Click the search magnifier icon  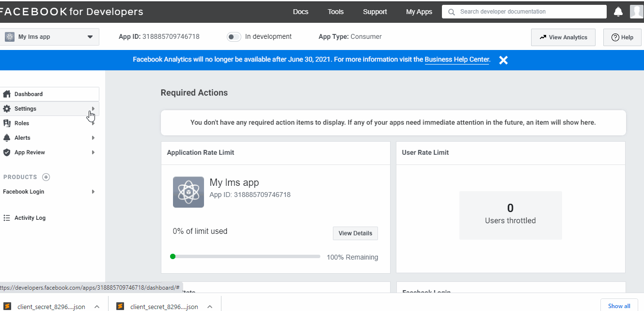coord(452,12)
